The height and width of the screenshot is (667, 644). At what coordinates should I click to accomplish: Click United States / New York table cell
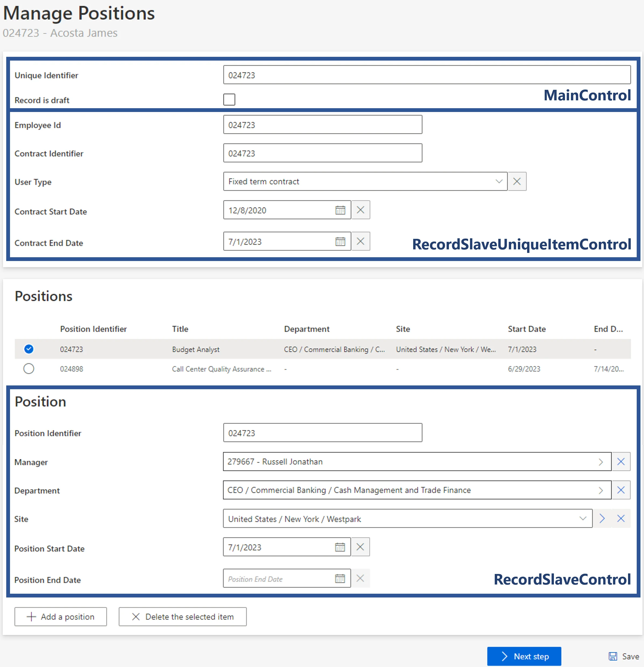(446, 349)
